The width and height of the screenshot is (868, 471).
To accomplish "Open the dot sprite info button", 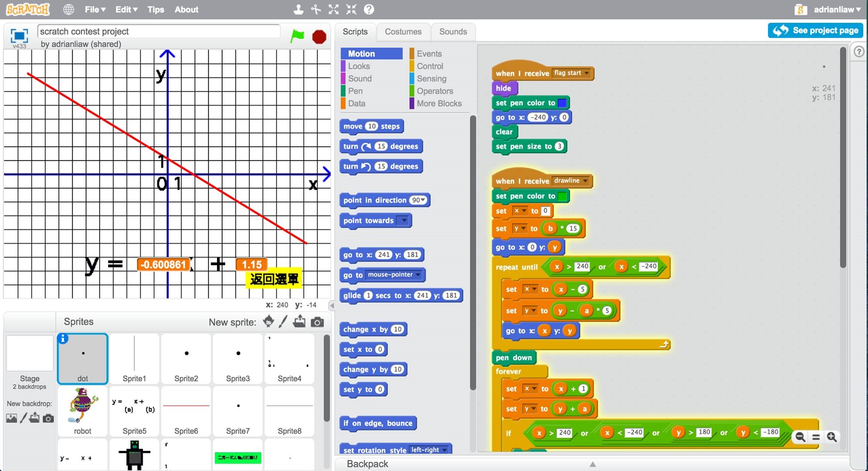I will pos(63,339).
